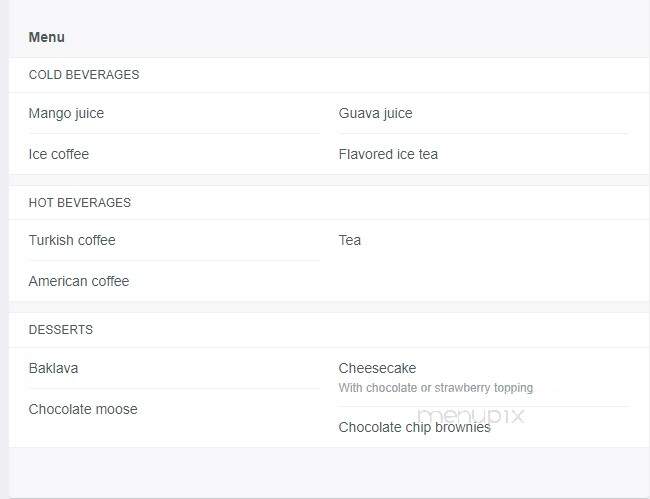Open the HOT BEVERAGES section header
Screen dimensions: 650x499
click(x=80, y=203)
